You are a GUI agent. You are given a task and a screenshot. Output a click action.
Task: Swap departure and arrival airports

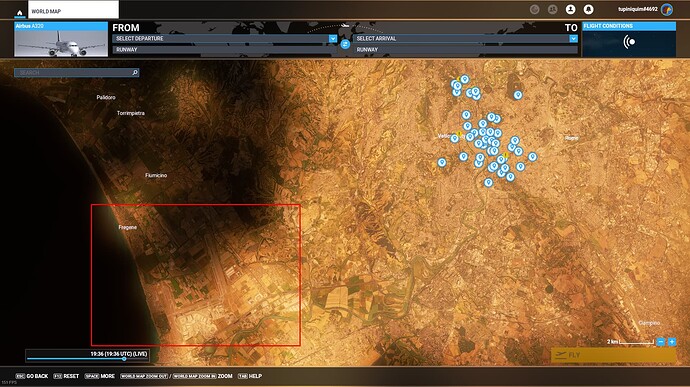point(345,44)
